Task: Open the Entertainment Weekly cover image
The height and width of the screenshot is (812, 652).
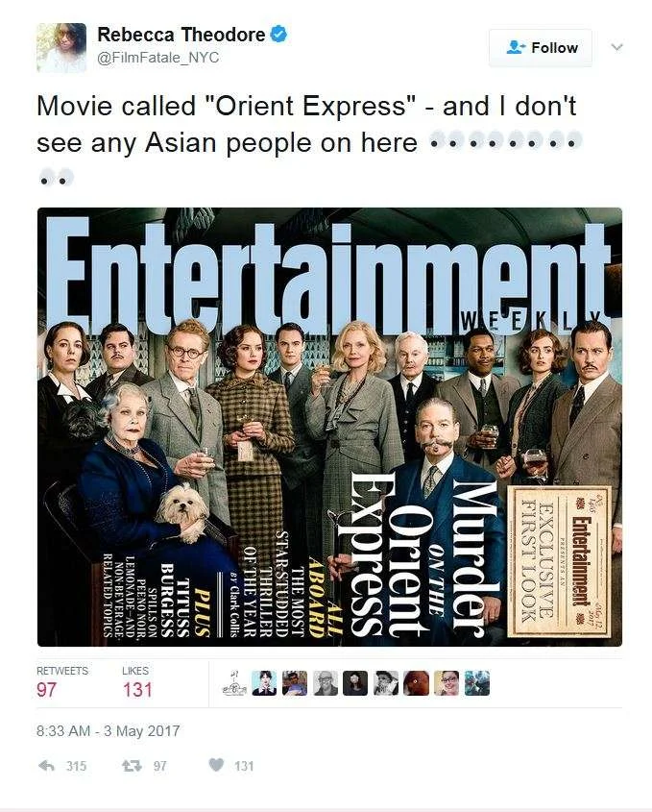Action: (329, 427)
